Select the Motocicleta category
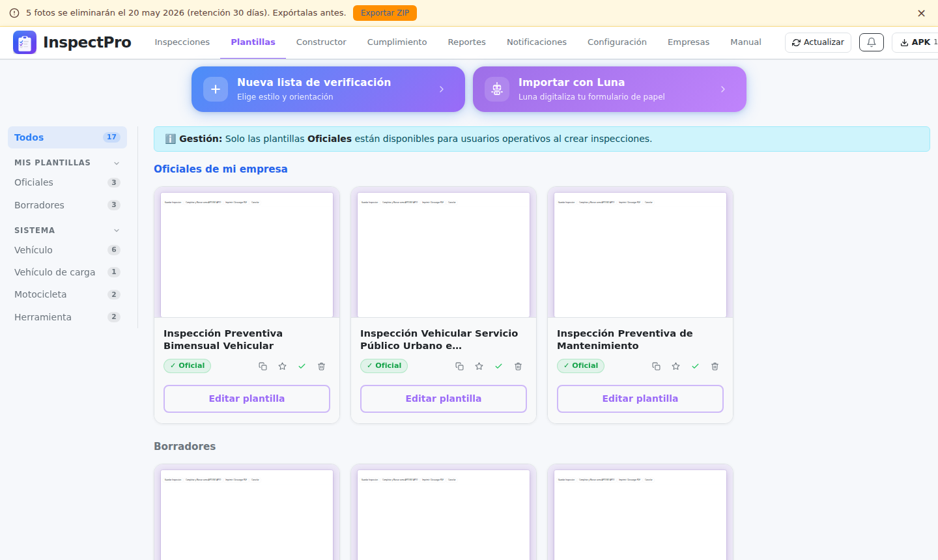 [67, 294]
